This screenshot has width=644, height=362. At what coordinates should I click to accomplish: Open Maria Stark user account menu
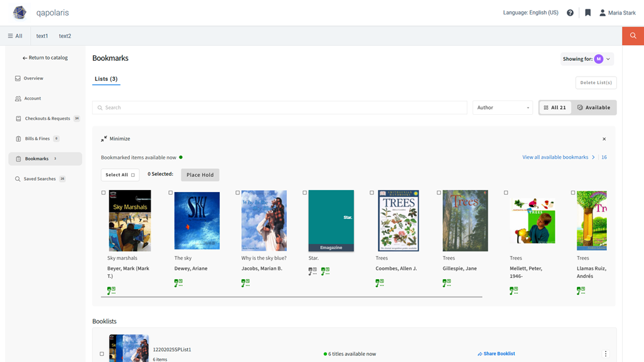tap(617, 13)
